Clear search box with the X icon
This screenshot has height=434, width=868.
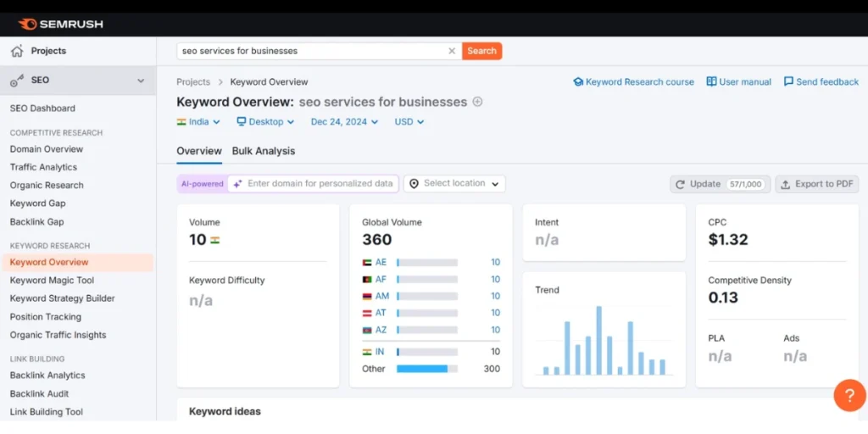coord(452,51)
